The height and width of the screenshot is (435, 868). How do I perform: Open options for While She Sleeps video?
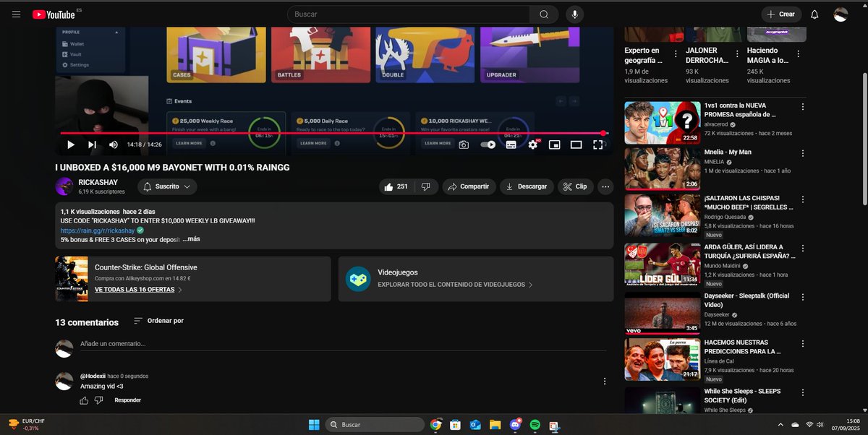pyautogui.click(x=802, y=392)
